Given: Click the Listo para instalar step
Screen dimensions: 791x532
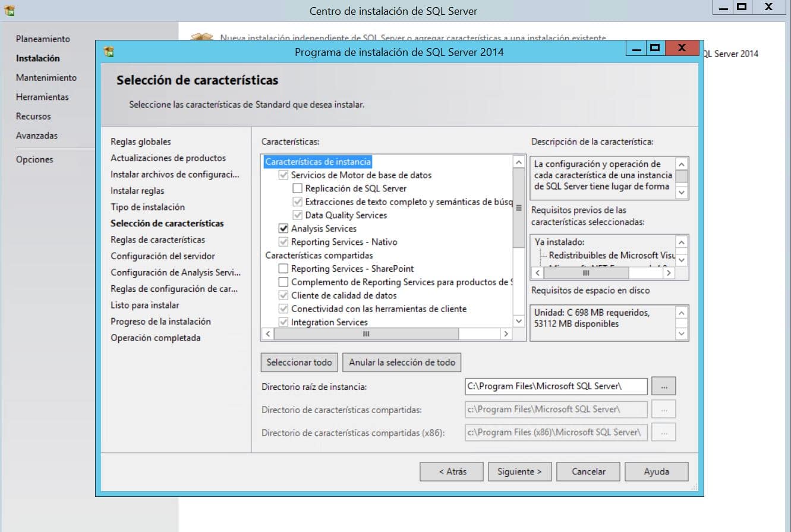Looking at the screenshot, I should [x=145, y=305].
